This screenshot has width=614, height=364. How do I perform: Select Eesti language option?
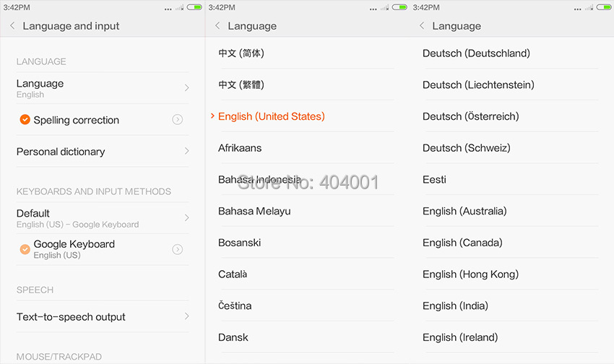[434, 180]
